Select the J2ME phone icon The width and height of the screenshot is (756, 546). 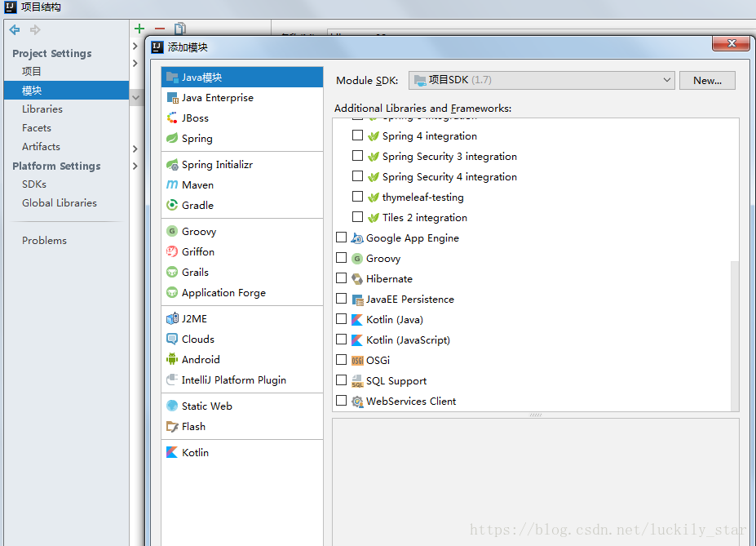[x=172, y=319]
